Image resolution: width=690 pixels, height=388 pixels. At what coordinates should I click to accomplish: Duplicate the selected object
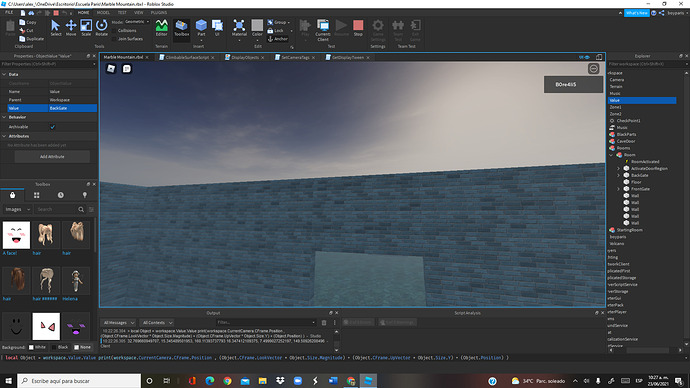pos(31,39)
